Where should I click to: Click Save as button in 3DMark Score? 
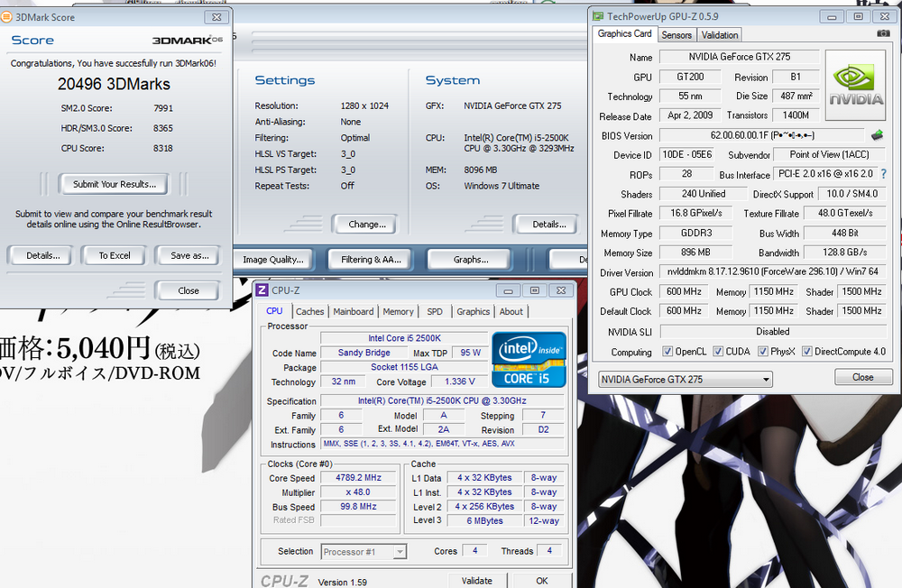[189, 255]
